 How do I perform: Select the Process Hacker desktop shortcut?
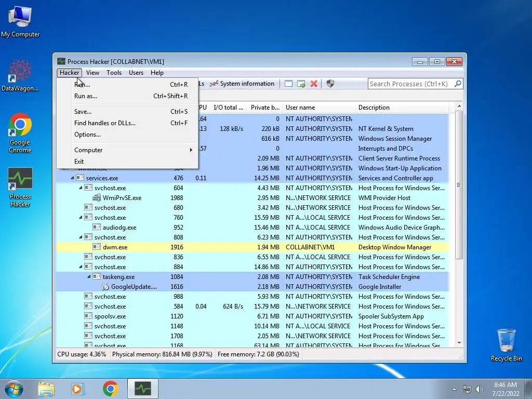20,187
